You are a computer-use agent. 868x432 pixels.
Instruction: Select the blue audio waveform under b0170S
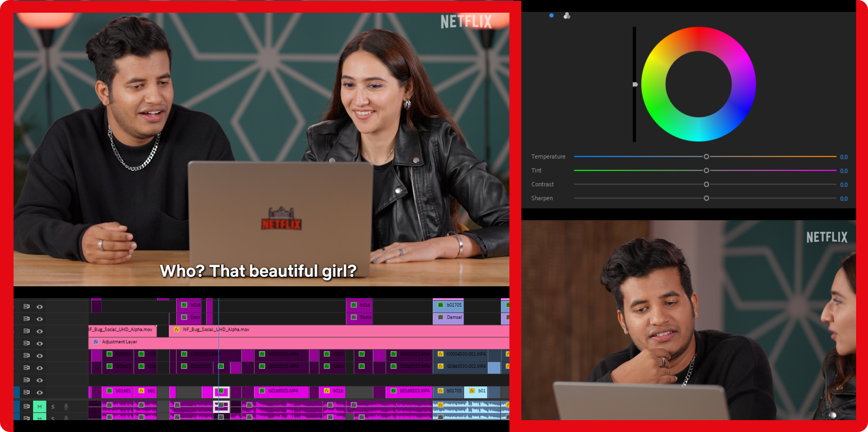tap(467, 406)
